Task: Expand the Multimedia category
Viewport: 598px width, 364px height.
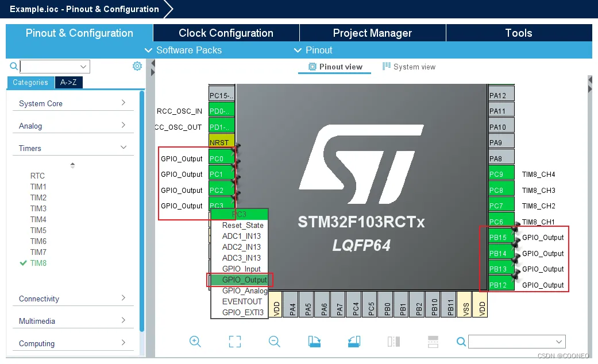Action: coord(73,321)
